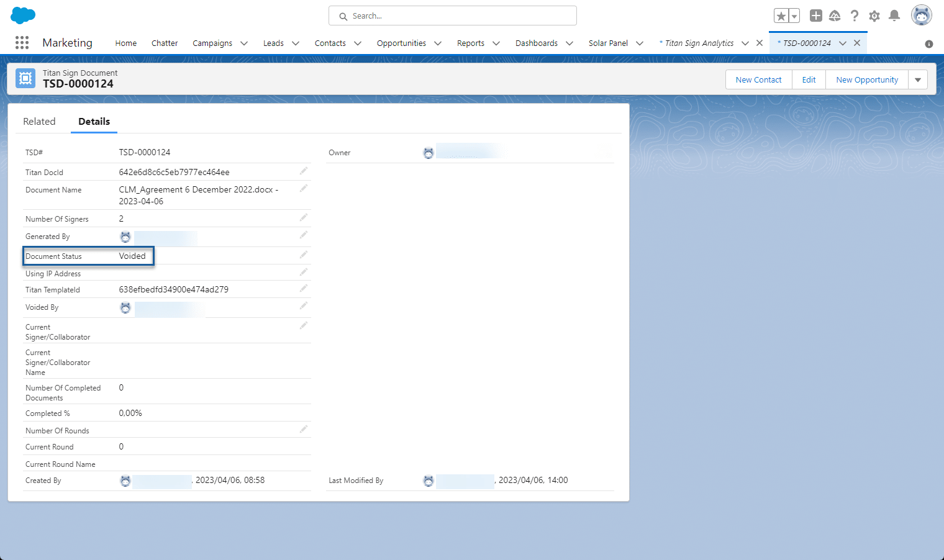Click the favorites star icon

pos(783,16)
